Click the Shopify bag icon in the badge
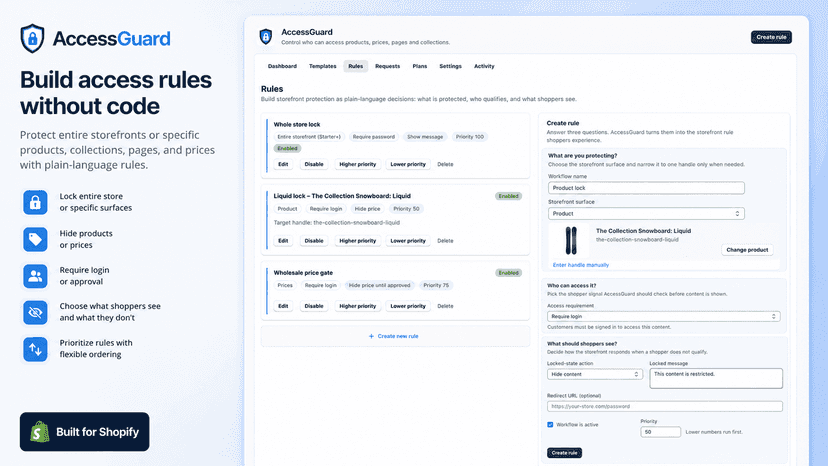The height and width of the screenshot is (466, 828). [x=40, y=432]
